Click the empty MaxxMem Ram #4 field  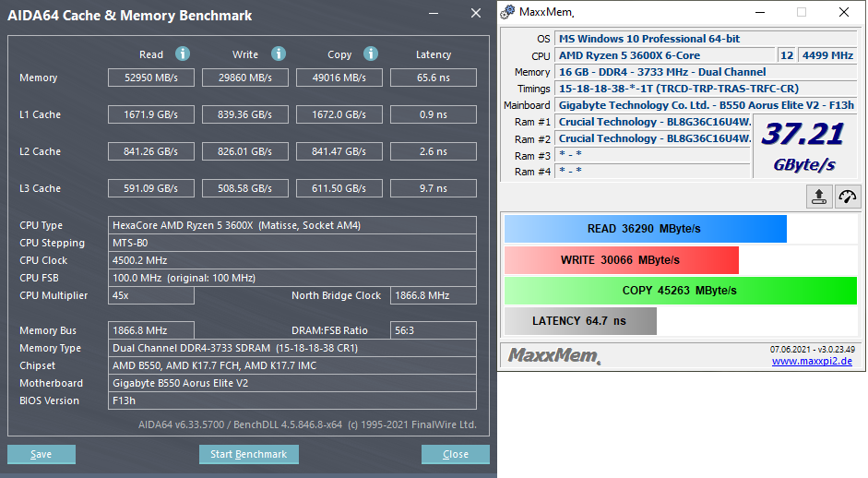[x=653, y=172]
